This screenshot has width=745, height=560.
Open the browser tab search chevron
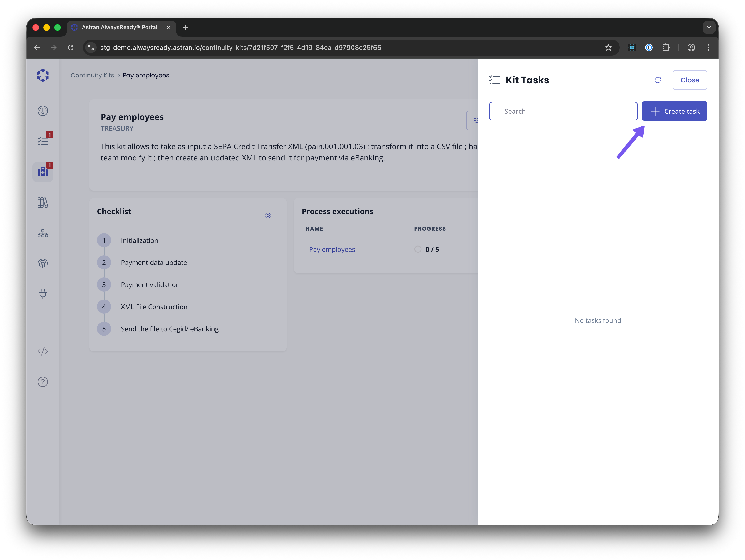[709, 27]
